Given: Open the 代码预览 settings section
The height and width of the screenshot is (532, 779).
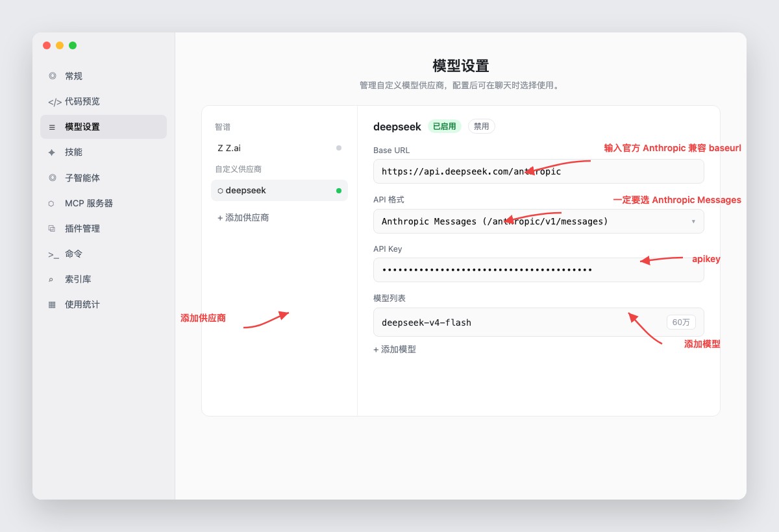Looking at the screenshot, I should click(x=103, y=101).
